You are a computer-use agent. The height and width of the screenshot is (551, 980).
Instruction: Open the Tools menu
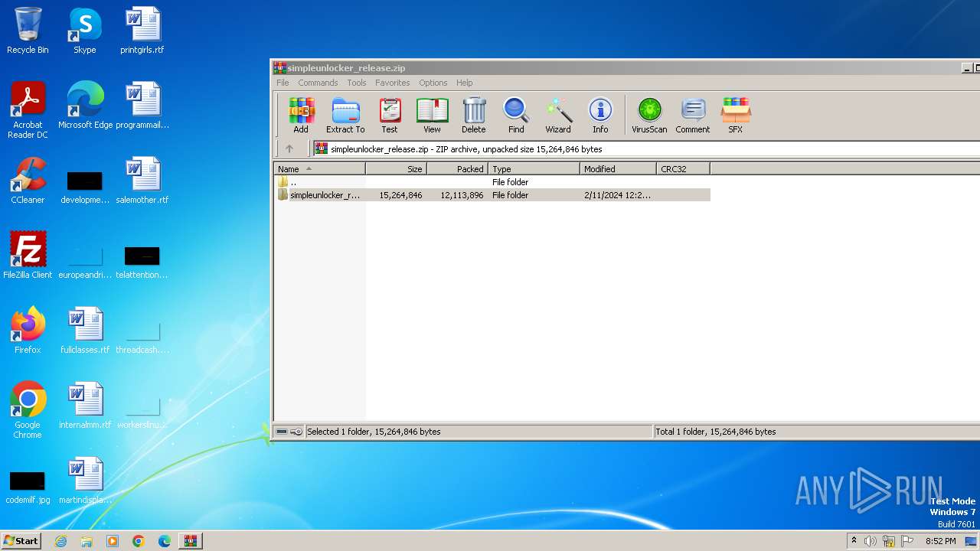pos(357,83)
